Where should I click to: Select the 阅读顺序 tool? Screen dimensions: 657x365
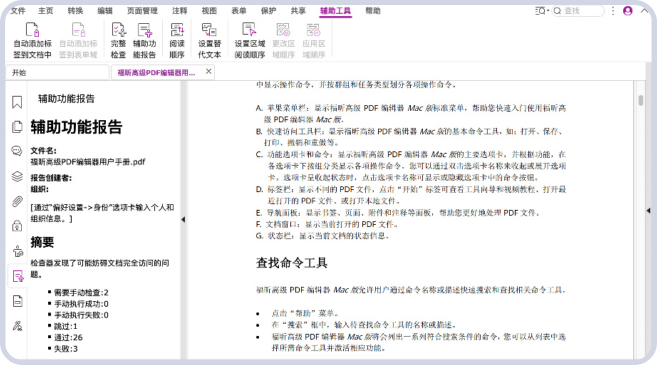[x=177, y=40]
